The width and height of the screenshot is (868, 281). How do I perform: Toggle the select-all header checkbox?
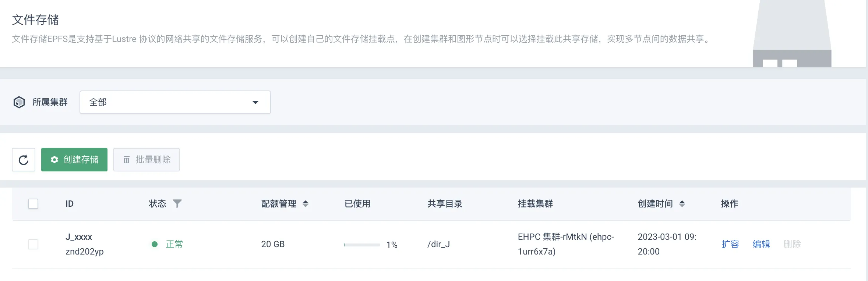pyautogui.click(x=33, y=204)
